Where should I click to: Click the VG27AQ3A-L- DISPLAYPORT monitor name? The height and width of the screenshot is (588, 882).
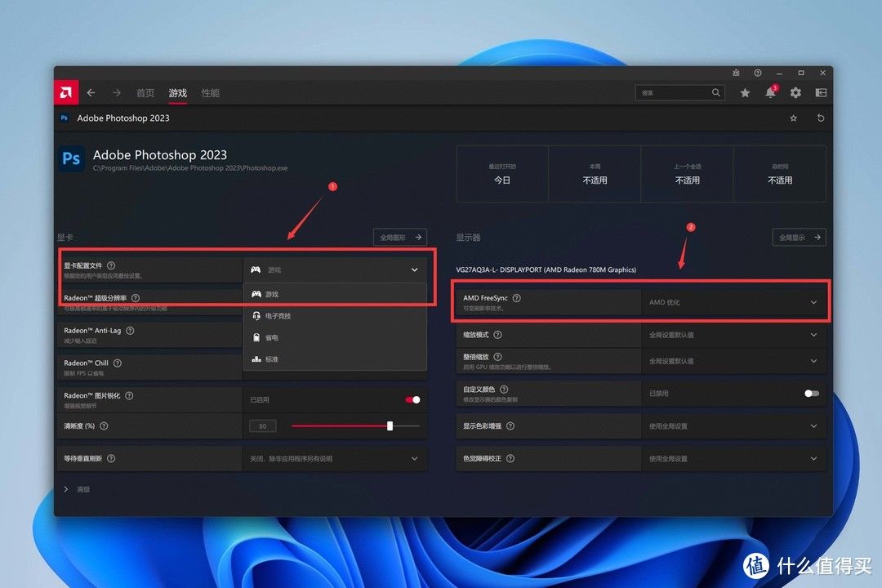(546, 270)
